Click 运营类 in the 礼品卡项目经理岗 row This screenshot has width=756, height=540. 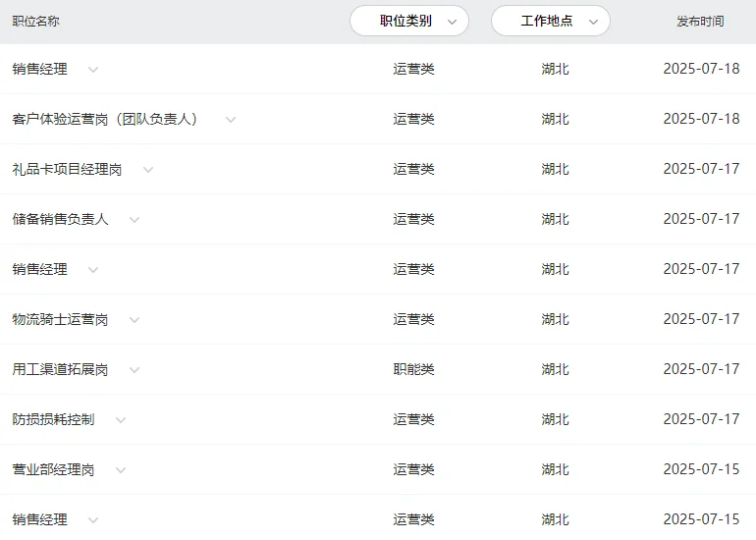pos(413,169)
